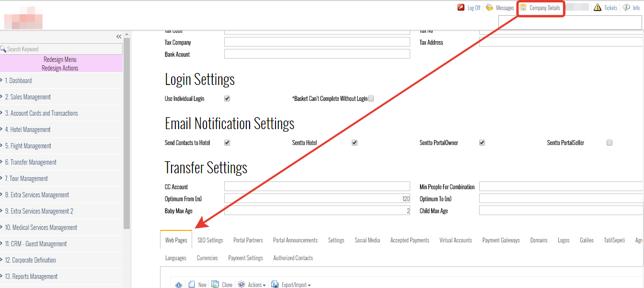The width and height of the screenshot is (644, 288).
Task: Switch to the Payment Settings tab
Action: [x=245, y=258]
